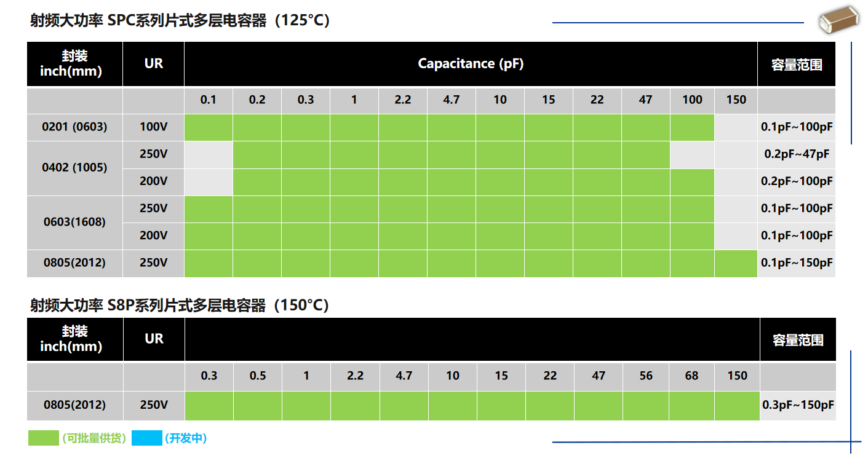Click the SPC series 125°C title
Screen dimensions: 868x461
tap(180, 20)
